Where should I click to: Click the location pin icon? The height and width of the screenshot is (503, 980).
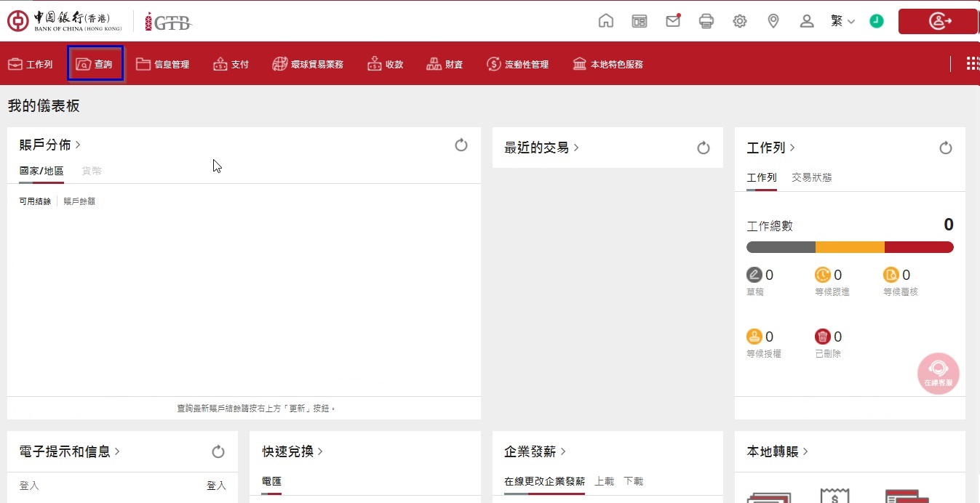[x=773, y=21]
